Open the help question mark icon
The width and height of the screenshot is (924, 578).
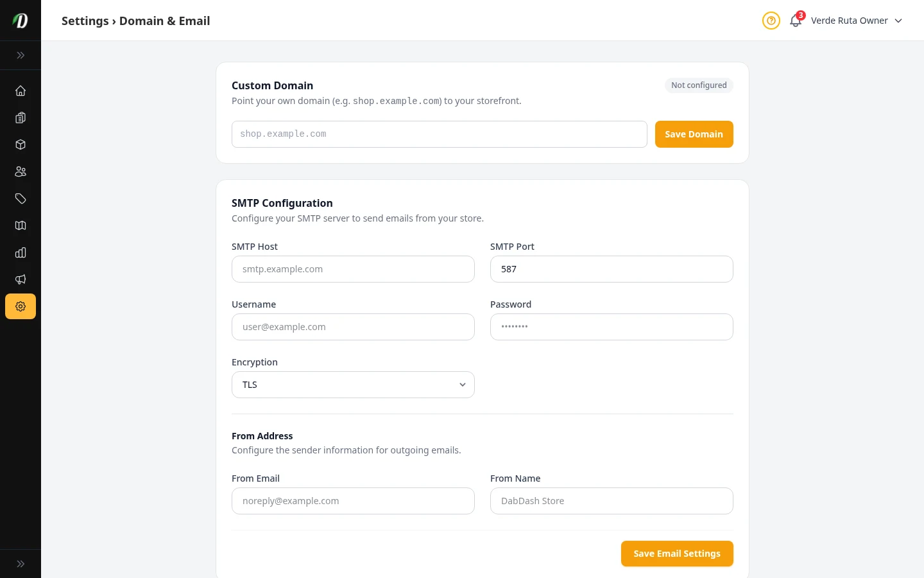(x=771, y=21)
